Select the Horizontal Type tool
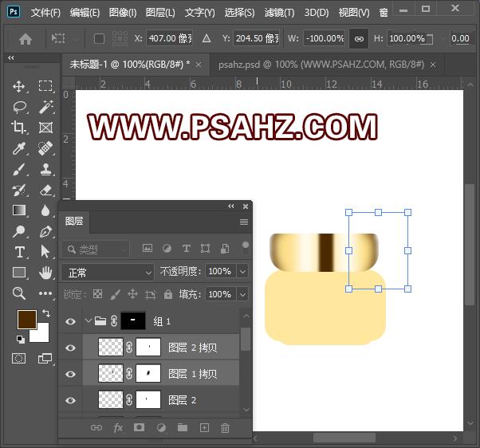 (19, 252)
